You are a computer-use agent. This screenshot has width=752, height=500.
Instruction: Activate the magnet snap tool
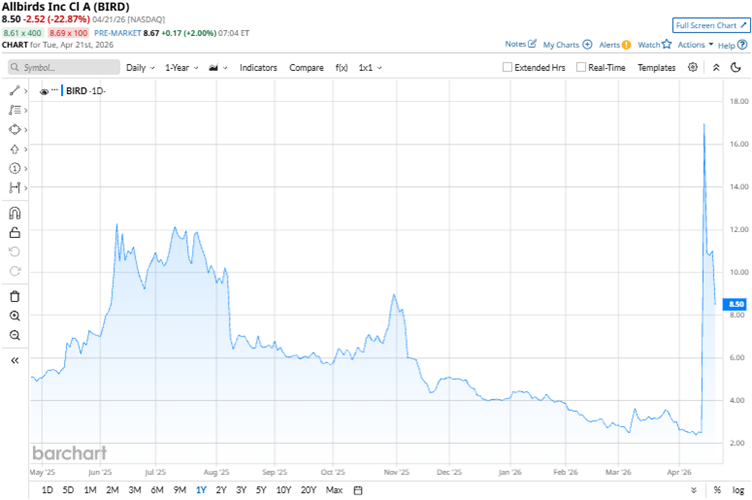pos(14,212)
